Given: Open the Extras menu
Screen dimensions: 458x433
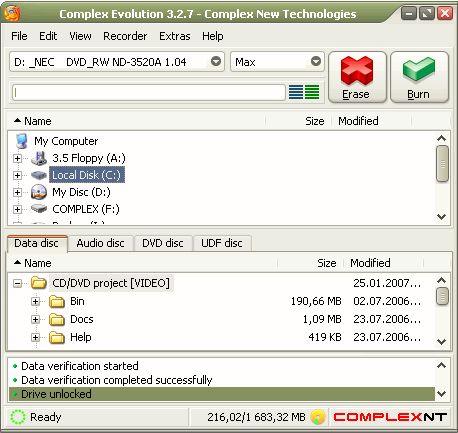Looking at the screenshot, I should (175, 36).
